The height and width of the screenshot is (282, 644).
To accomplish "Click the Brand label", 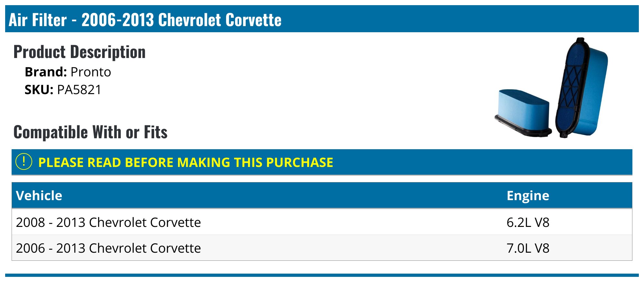I will coord(46,72).
